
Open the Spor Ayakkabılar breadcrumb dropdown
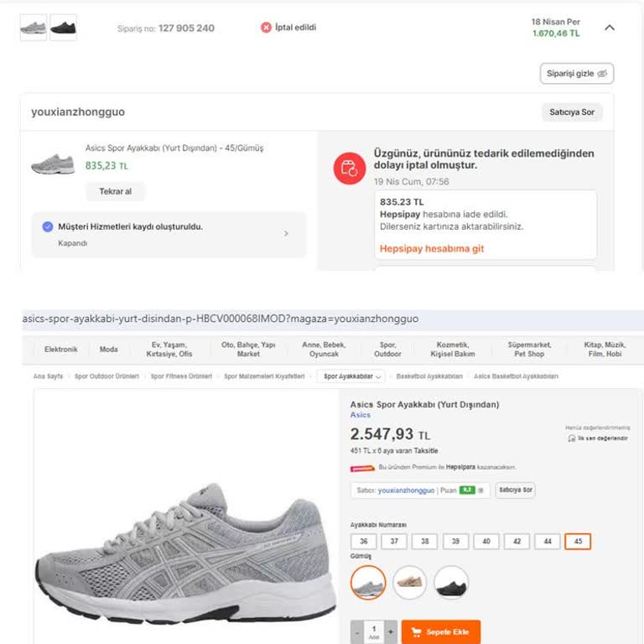[351, 377]
